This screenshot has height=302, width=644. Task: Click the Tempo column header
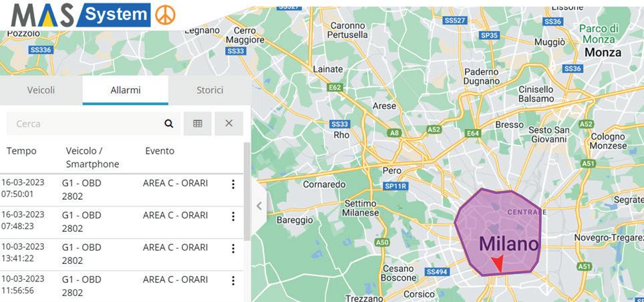coord(21,151)
